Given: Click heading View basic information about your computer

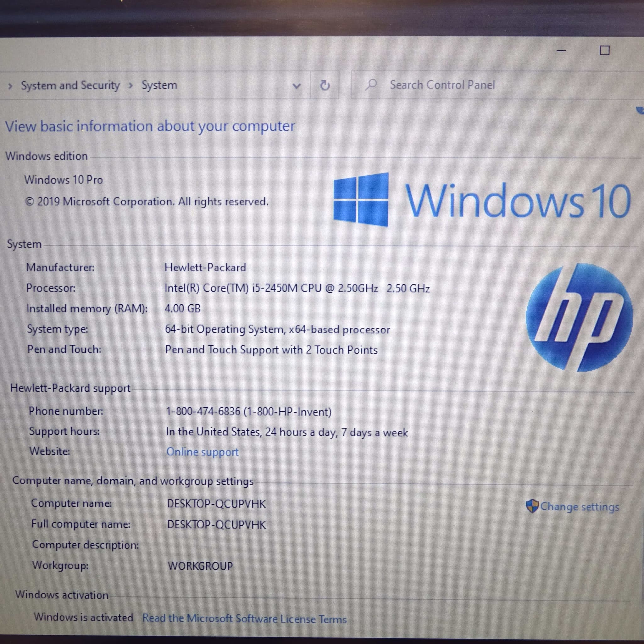Looking at the screenshot, I should point(150,127).
